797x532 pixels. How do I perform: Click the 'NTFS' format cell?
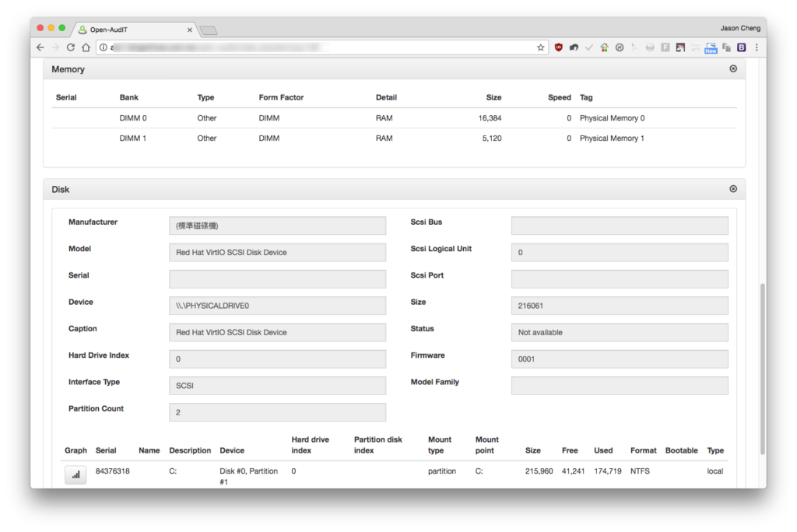[640, 471]
